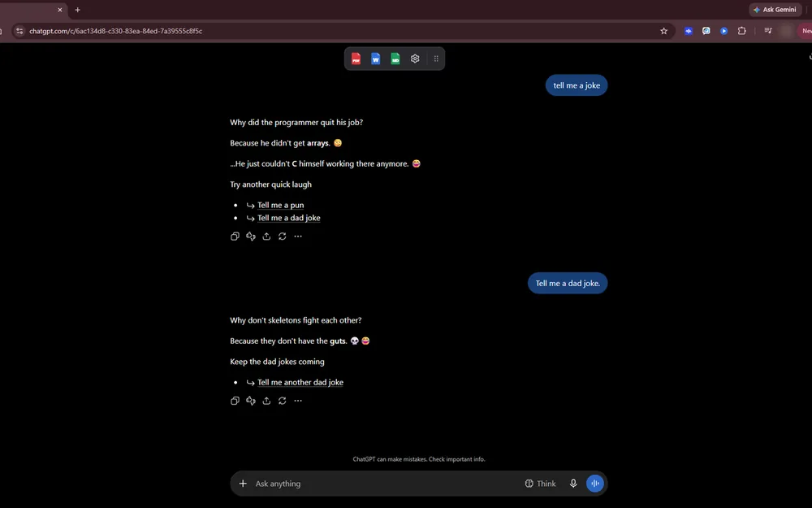The height and width of the screenshot is (508, 812).
Task: Open more actions for the programmer joke response
Action: tap(298, 237)
